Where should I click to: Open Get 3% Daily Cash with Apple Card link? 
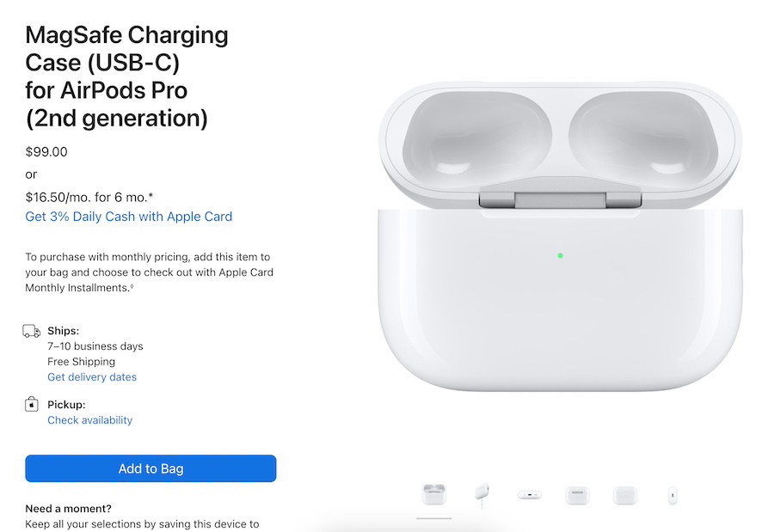coord(129,217)
